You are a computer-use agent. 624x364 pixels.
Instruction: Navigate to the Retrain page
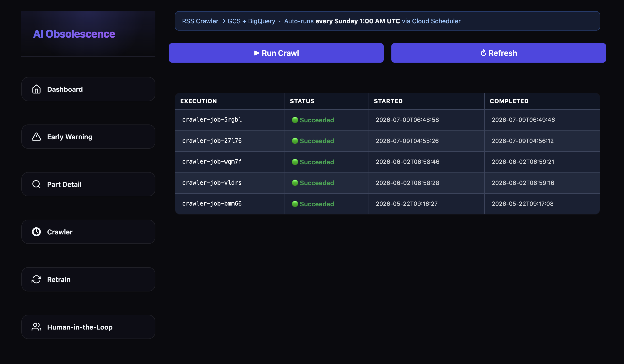coord(88,279)
